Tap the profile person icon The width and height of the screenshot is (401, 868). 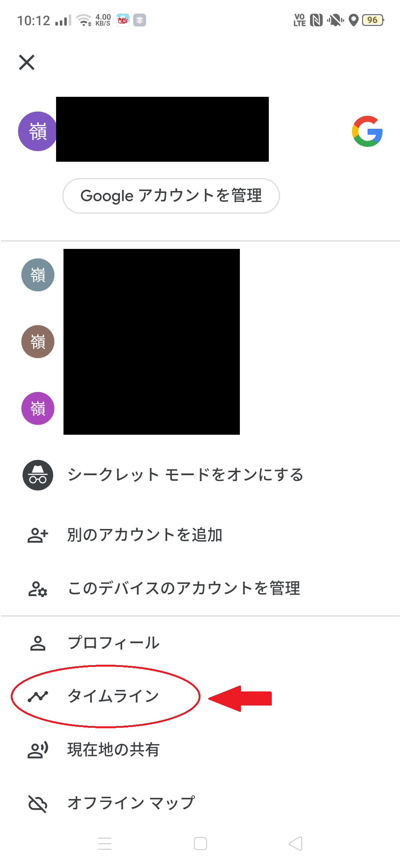click(x=38, y=643)
